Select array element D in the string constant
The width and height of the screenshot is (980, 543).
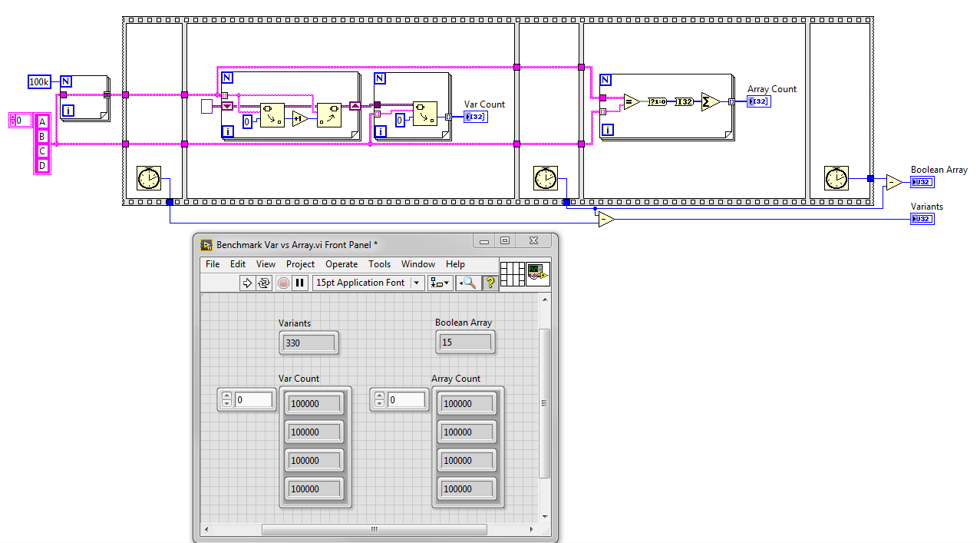[x=42, y=165]
